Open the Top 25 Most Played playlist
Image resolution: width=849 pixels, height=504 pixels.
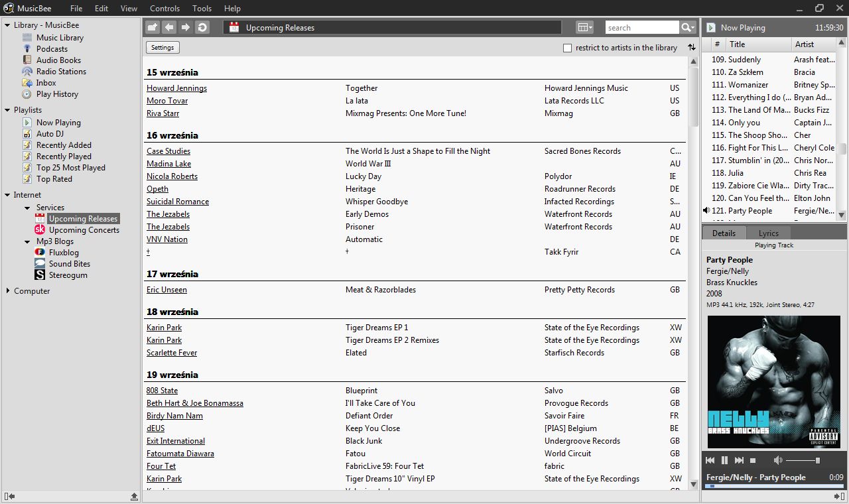pyautogui.click(x=70, y=168)
